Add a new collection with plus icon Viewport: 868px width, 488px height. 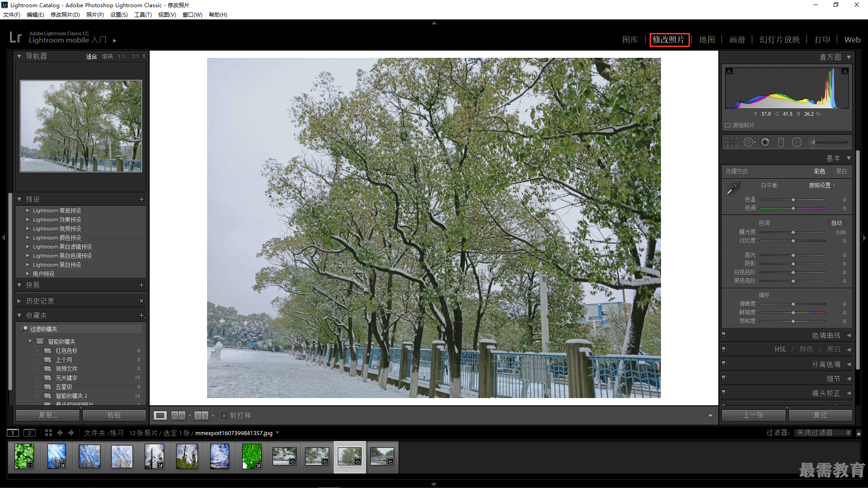pyautogui.click(x=142, y=315)
